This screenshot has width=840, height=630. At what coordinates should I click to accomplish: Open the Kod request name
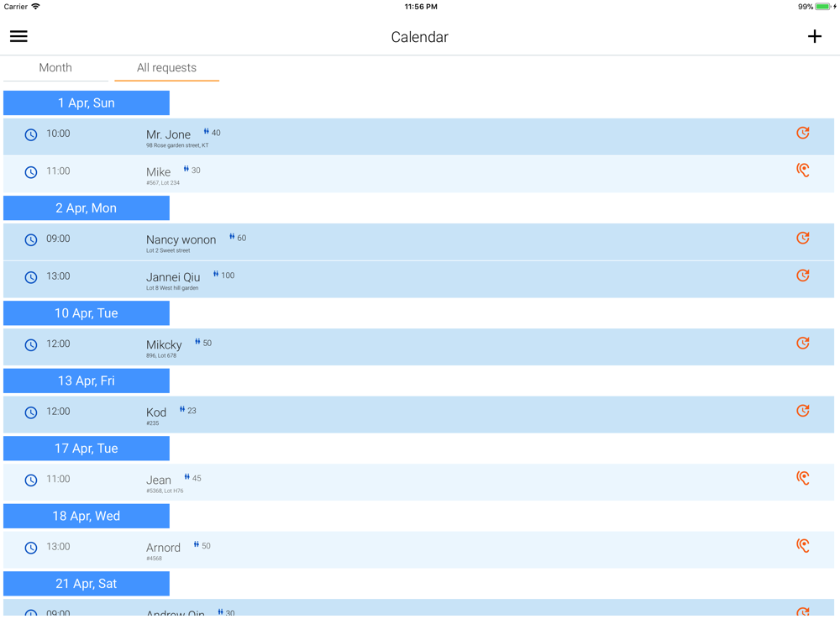pos(156,412)
